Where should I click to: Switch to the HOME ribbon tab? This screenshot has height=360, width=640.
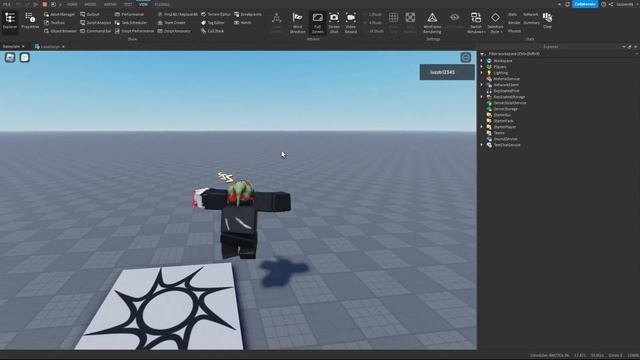[x=72, y=4]
